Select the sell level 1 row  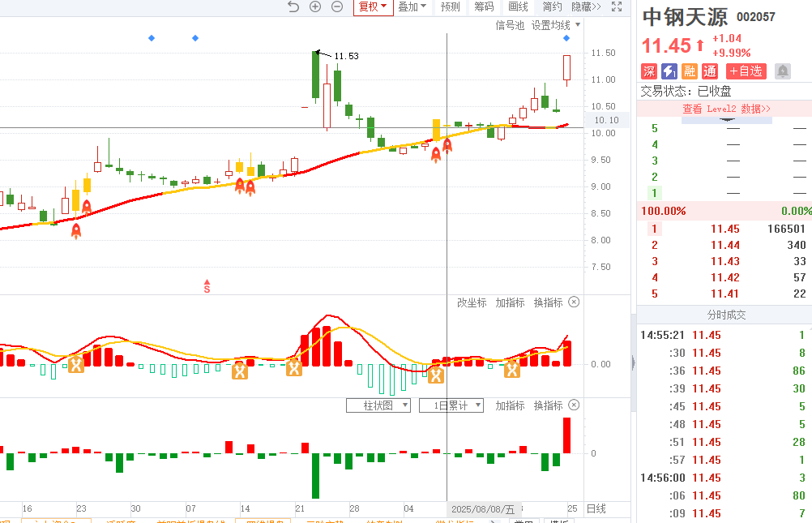724,193
